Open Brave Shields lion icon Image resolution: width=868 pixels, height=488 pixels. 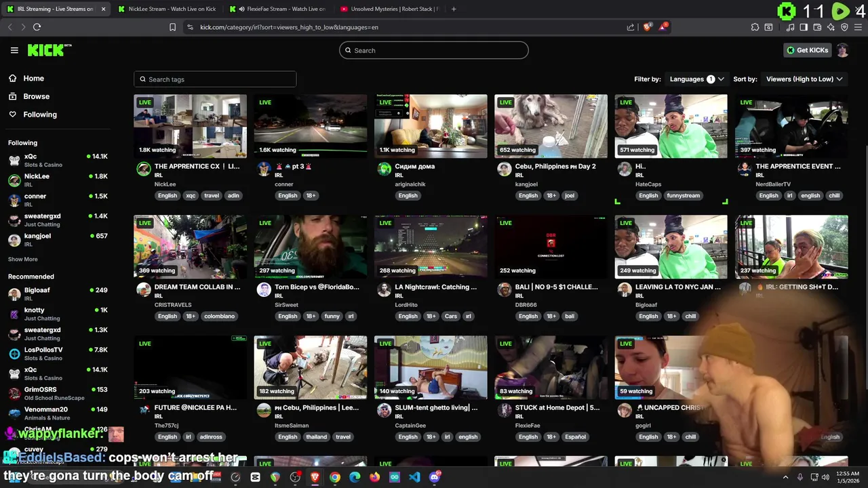[x=648, y=27]
